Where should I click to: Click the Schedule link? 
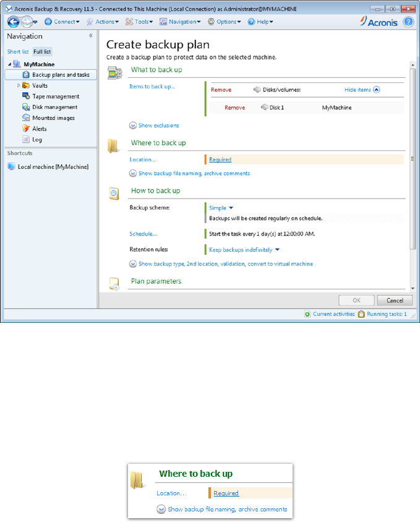point(143,234)
